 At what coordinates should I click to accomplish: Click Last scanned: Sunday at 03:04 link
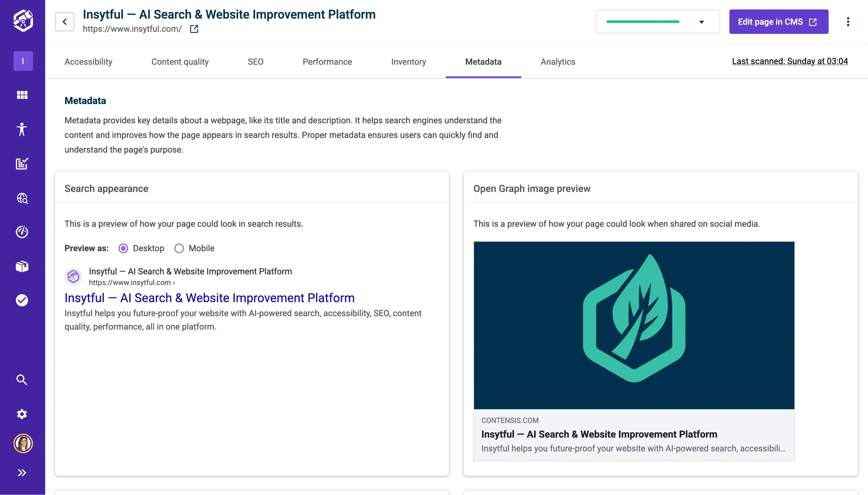point(790,61)
